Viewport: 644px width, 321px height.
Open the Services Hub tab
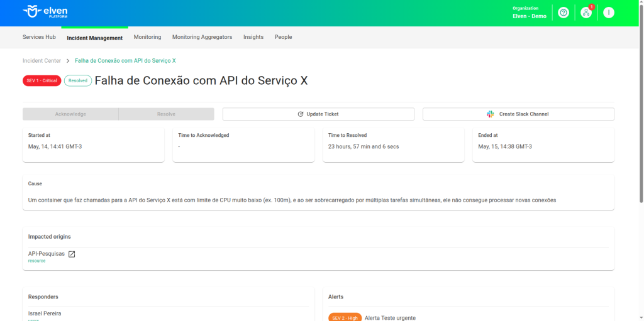click(39, 37)
